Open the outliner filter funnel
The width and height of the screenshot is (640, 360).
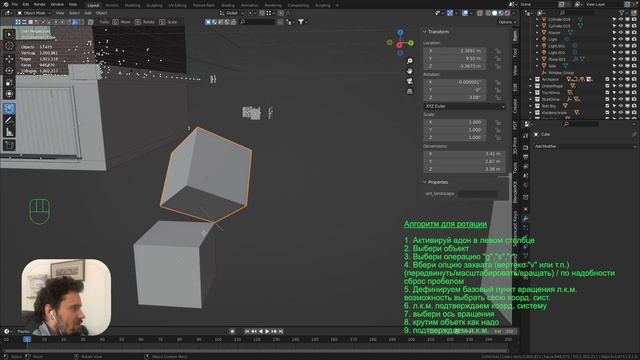tap(622, 13)
